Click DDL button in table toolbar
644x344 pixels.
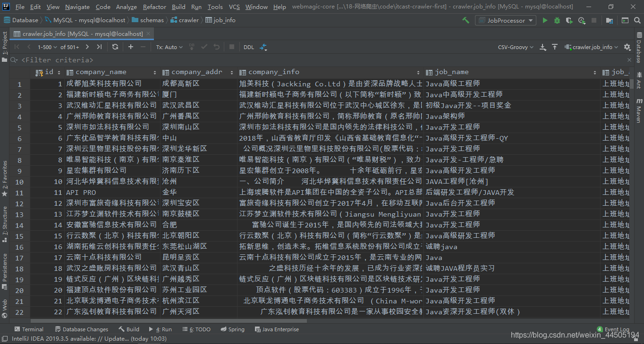[249, 47]
